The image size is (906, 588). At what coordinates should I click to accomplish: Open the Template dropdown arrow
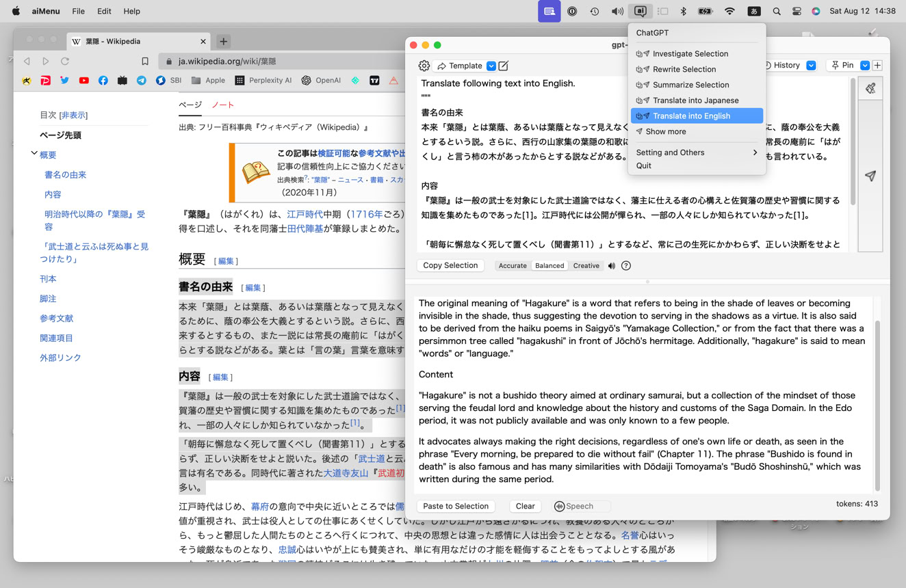tap(491, 66)
